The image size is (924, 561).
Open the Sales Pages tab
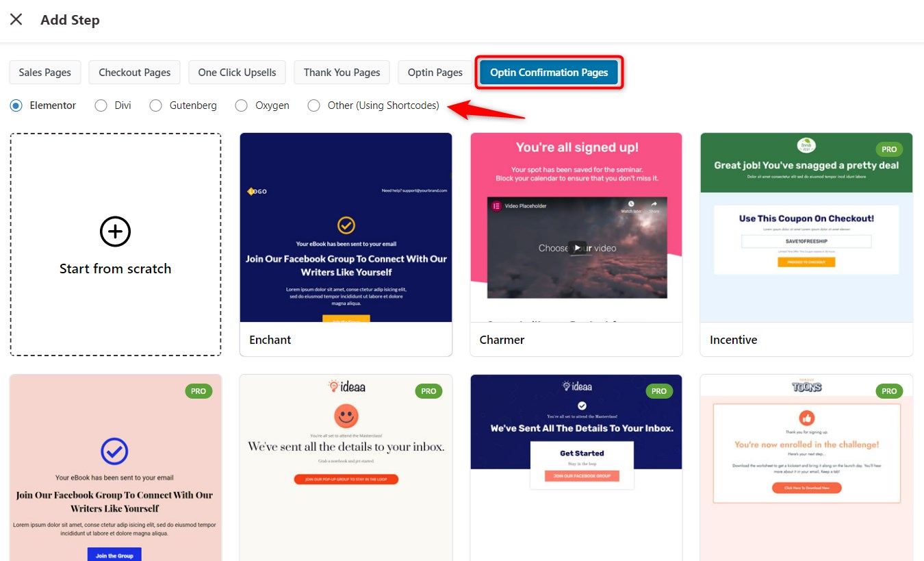[44, 72]
